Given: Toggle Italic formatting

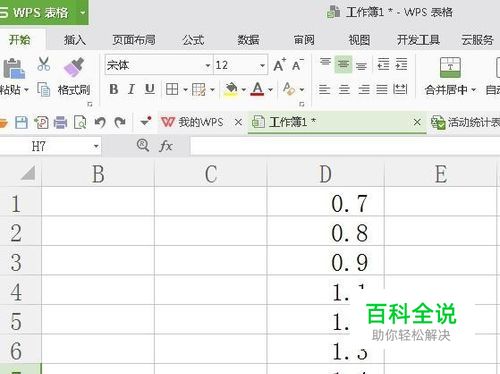Looking at the screenshot, I should pyautogui.click(x=131, y=89).
